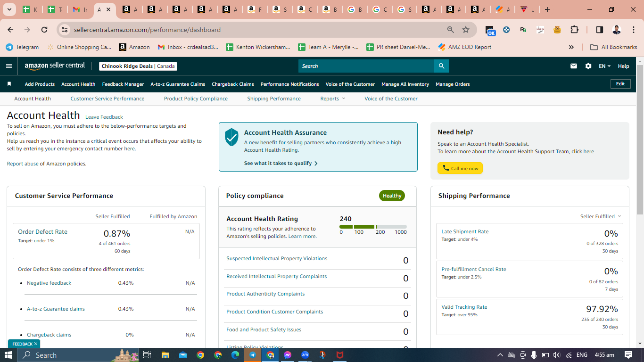Open Feedback Manager in the top menu
Image resolution: width=644 pixels, height=362 pixels.
123,84
